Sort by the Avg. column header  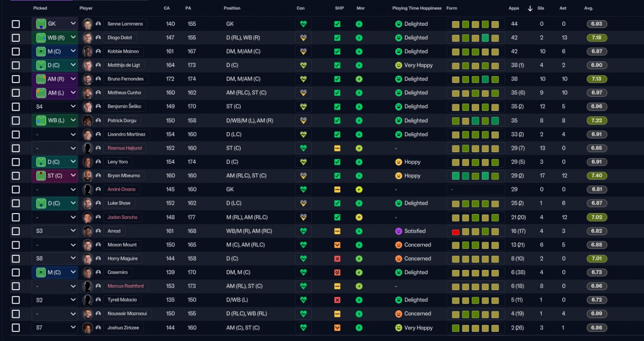tap(589, 8)
